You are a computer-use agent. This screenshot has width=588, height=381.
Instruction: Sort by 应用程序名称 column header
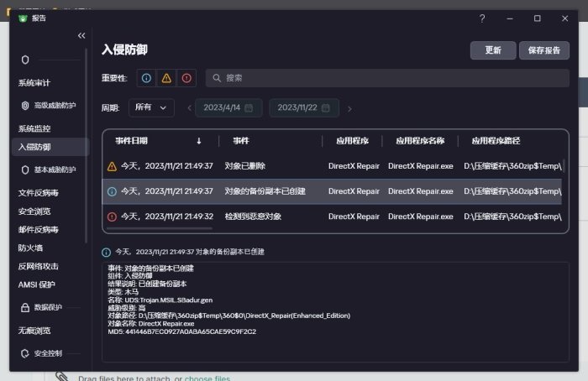[x=420, y=141]
